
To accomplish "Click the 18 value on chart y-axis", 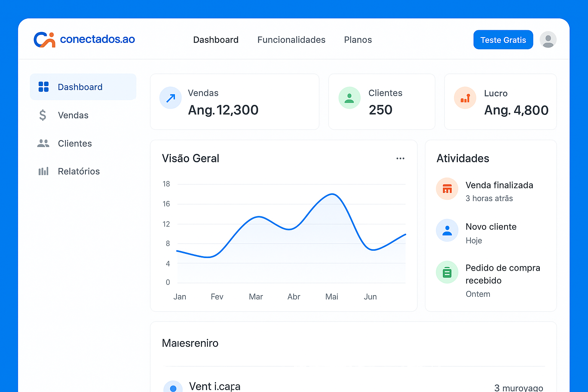I will pyautogui.click(x=166, y=184).
